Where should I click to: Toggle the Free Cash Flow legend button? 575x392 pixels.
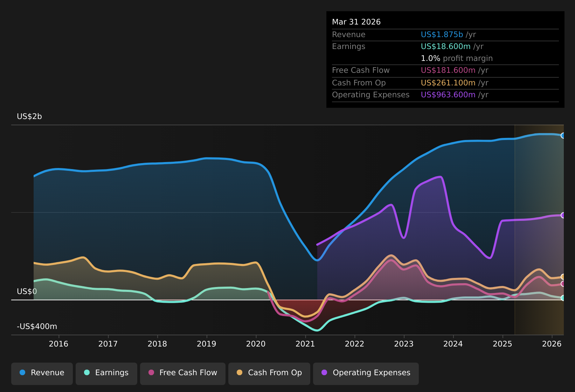point(183,373)
